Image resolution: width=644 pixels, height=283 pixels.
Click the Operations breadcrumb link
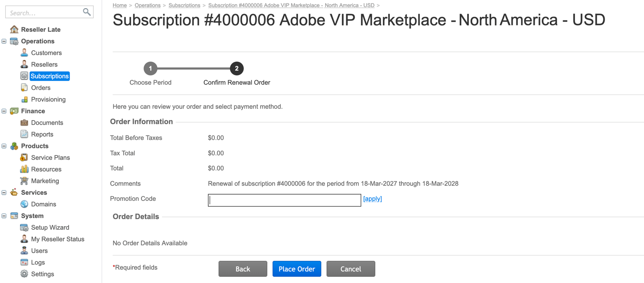147,5
